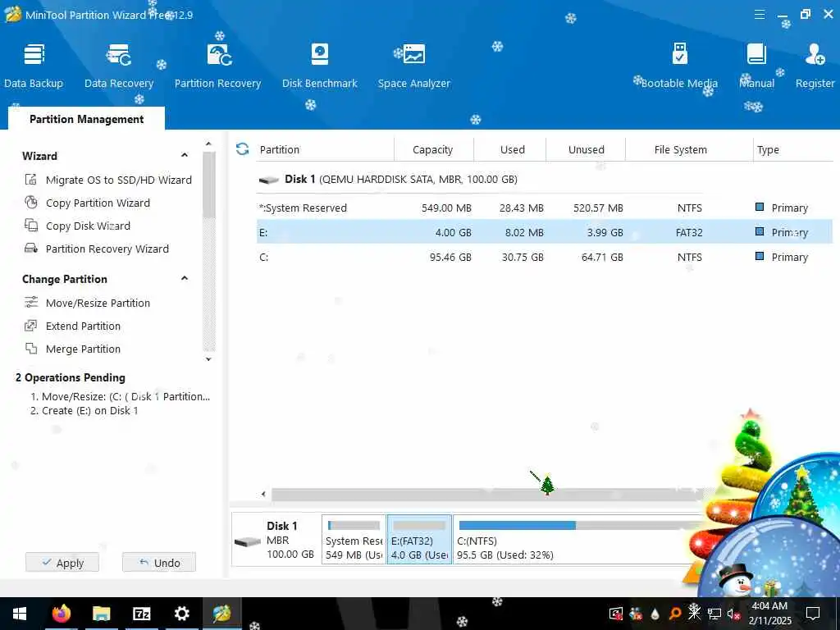The width and height of the screenshot is (840, 630).
Task: Sort by the File System column header
Action: click(689, 149)
